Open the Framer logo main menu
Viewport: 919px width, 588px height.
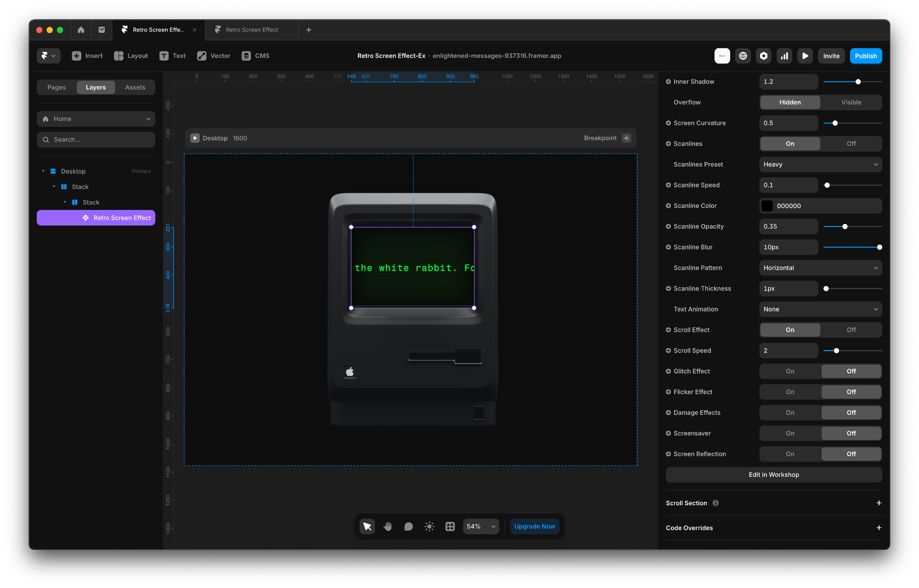point(48,56)
